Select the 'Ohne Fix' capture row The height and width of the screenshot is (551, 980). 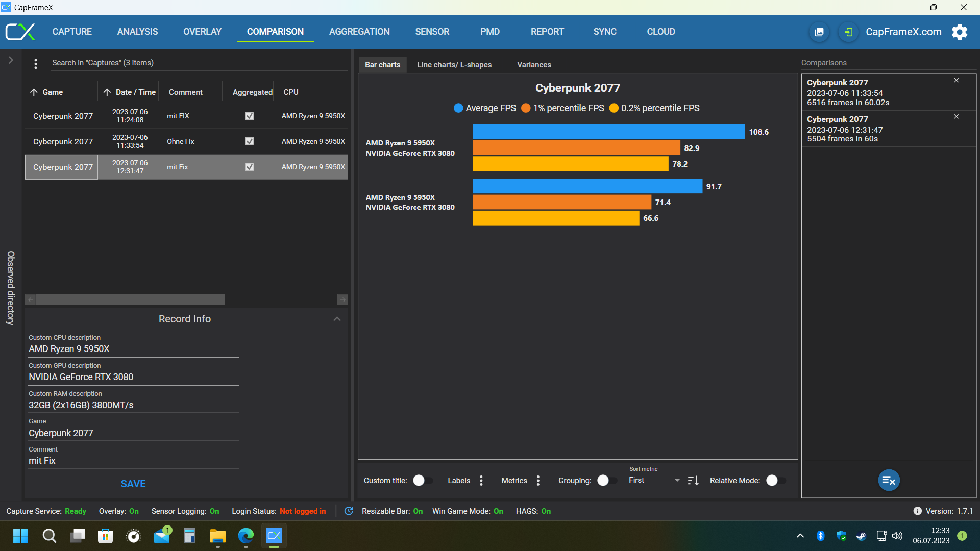tap(186, 142)
